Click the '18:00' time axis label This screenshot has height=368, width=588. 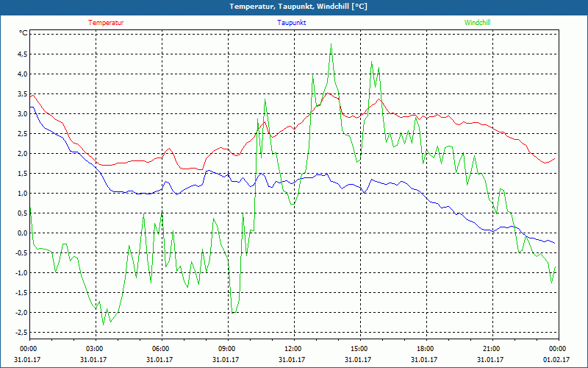coord(426,349)
